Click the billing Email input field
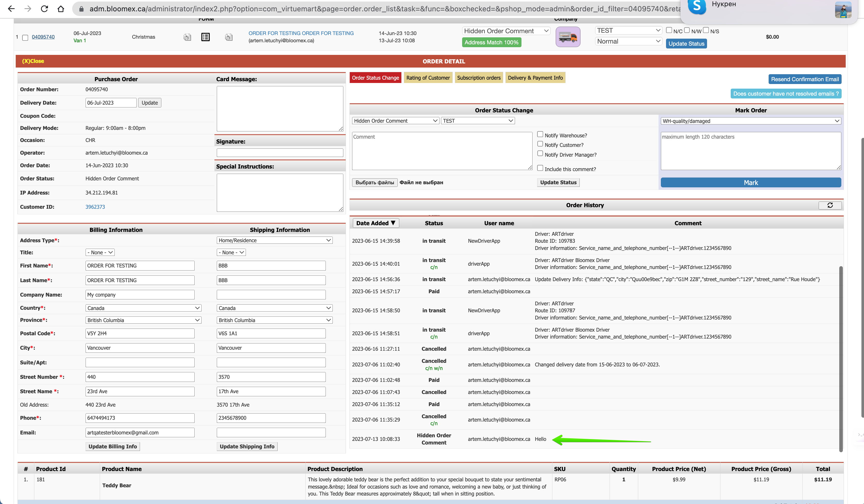 (x=140, y=433)
